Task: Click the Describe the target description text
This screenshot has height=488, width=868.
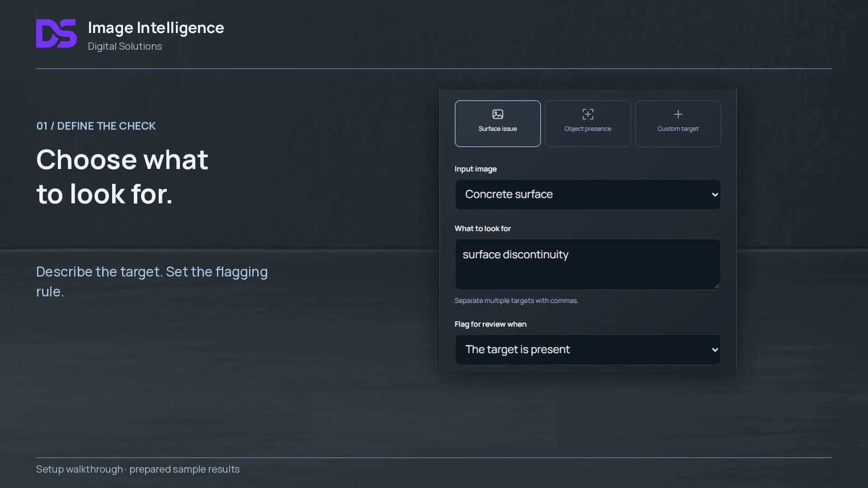Action: (152, 282)
